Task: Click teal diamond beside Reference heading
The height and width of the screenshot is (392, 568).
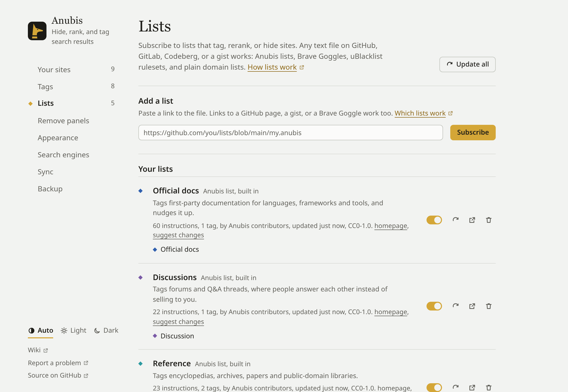Action: [140, 364]
